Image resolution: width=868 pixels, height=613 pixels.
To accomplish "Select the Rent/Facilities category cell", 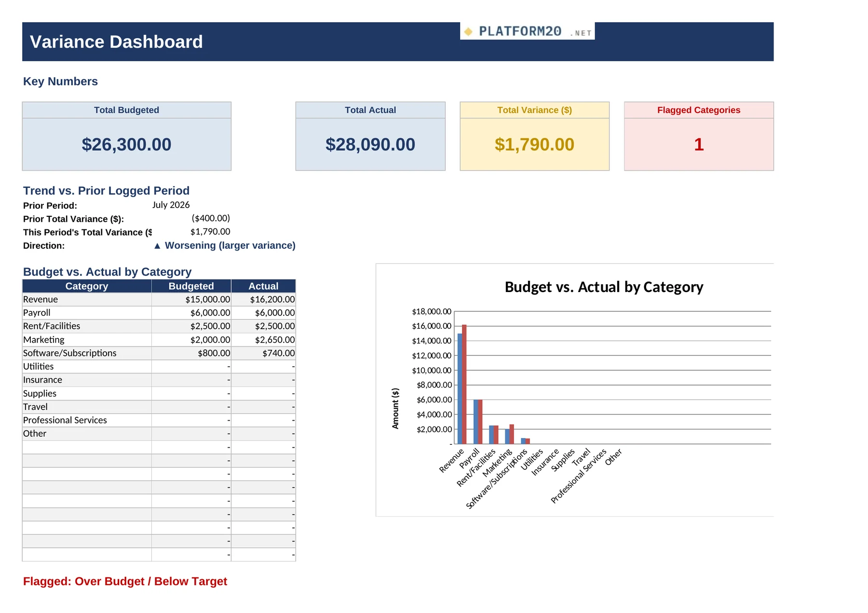I will tap(87, 326).
